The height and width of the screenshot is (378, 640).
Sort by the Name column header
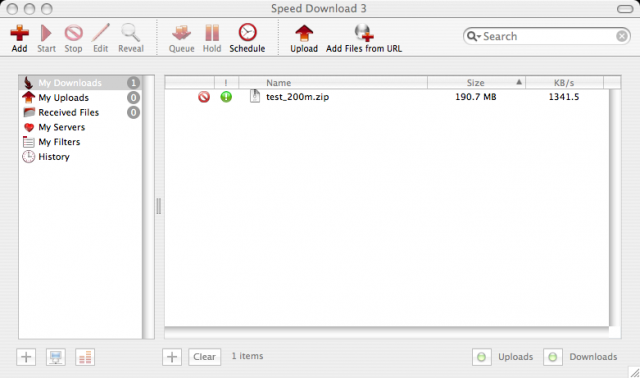333,82
